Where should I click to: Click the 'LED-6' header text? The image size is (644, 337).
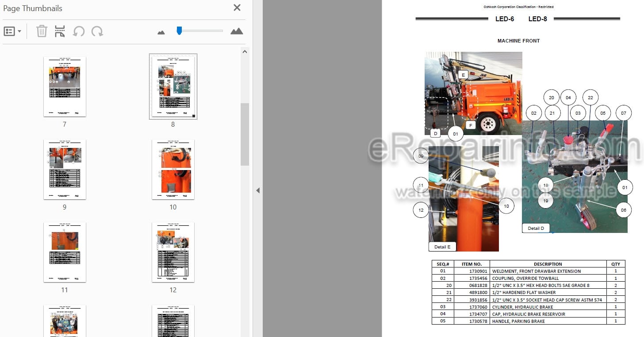[504, 19]
